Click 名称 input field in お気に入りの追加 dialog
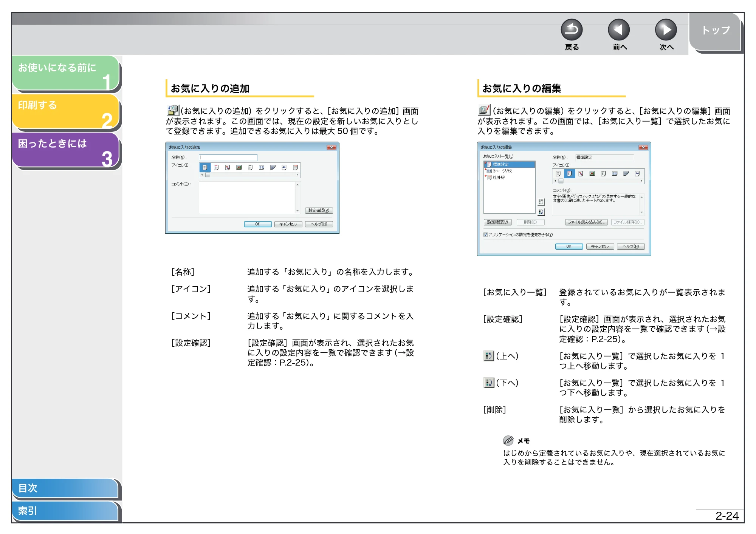This screenshot has height=534, width=756. coord(228,157)
